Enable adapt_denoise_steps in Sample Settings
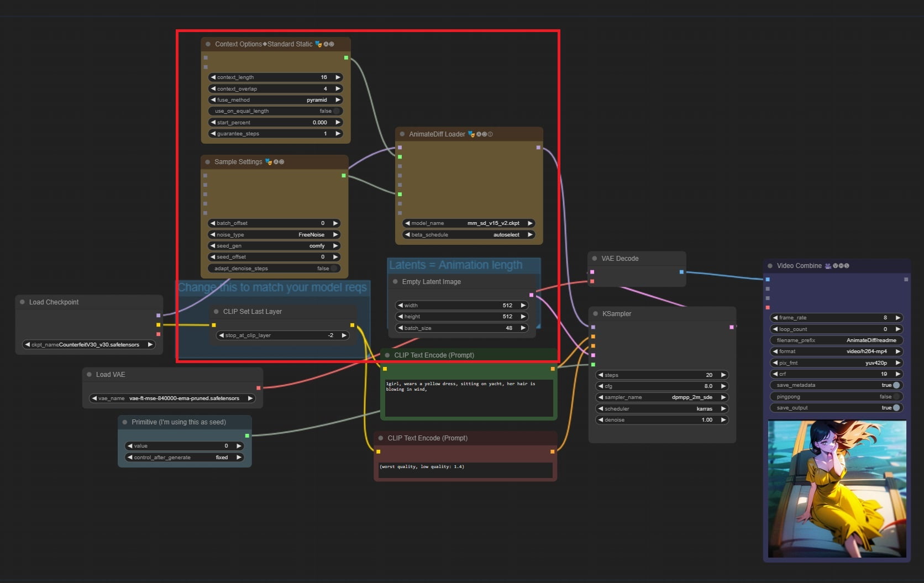924x583 pixels. [334, 269]
